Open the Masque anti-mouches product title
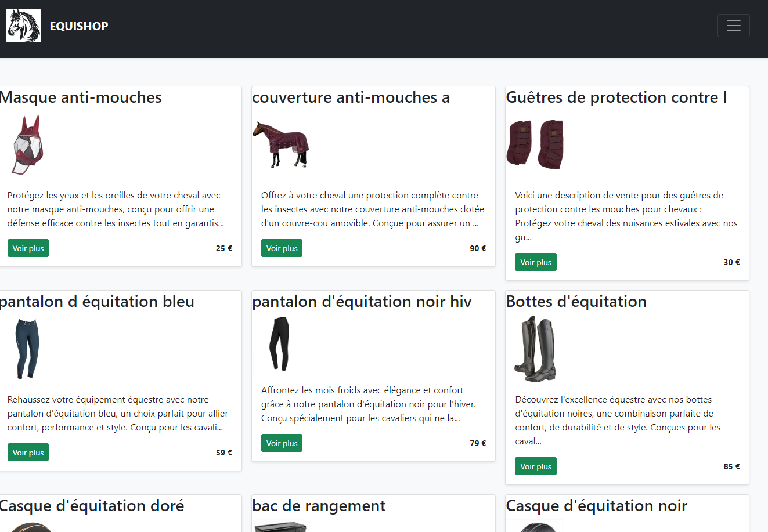This screenshot has height=532, width=768. tap(81, 97)
